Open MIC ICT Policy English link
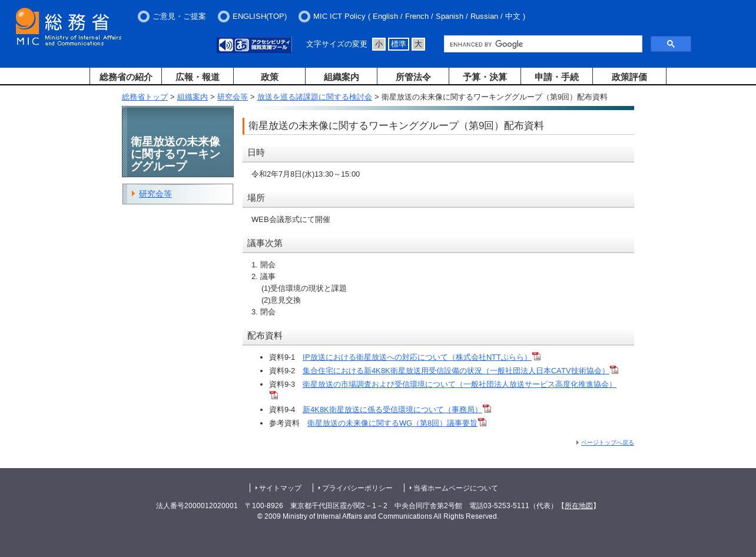Viewport: 756px width, 557px height. (x=385, y=16)
